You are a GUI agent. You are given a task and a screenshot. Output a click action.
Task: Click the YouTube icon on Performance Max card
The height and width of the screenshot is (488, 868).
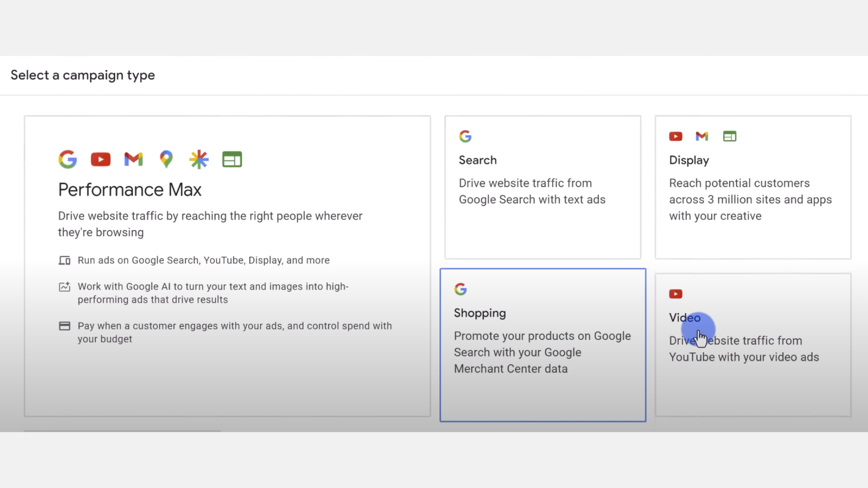[x=100, y=159]
